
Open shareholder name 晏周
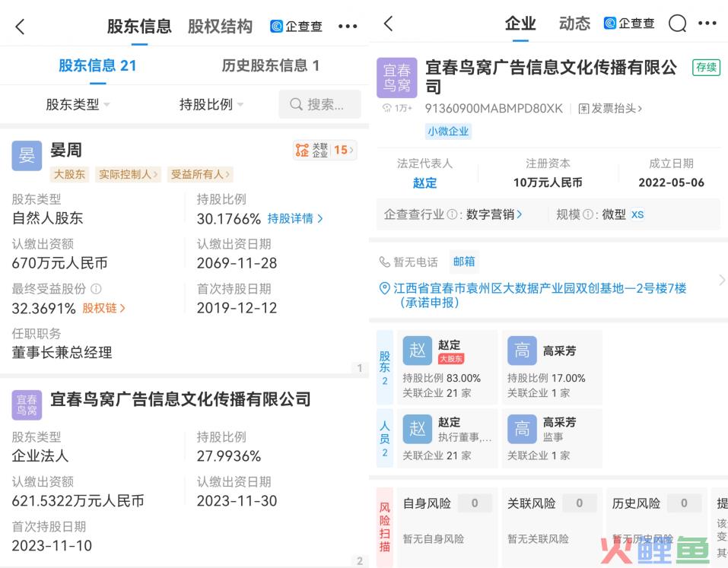pos(66,150)
